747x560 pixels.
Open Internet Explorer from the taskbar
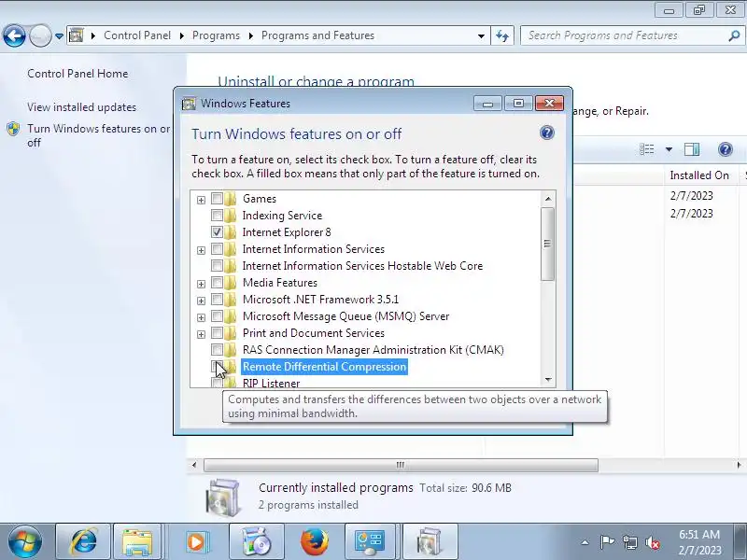[x=83, y=541]
